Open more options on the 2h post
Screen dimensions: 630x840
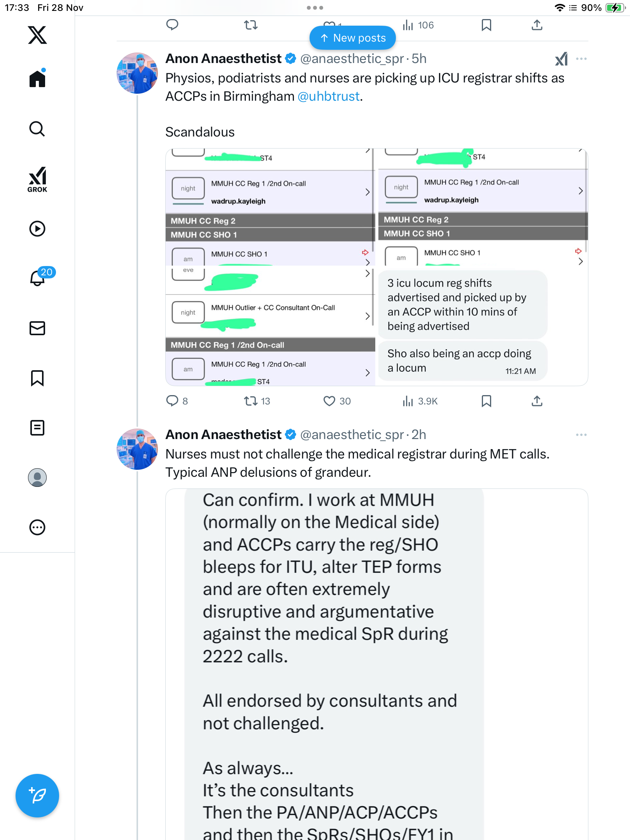click(581, 435)
